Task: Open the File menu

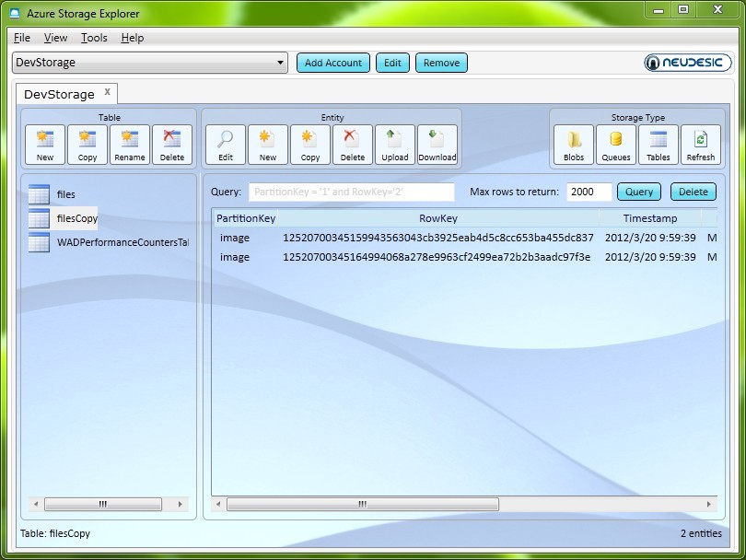Action: [22, 38]
